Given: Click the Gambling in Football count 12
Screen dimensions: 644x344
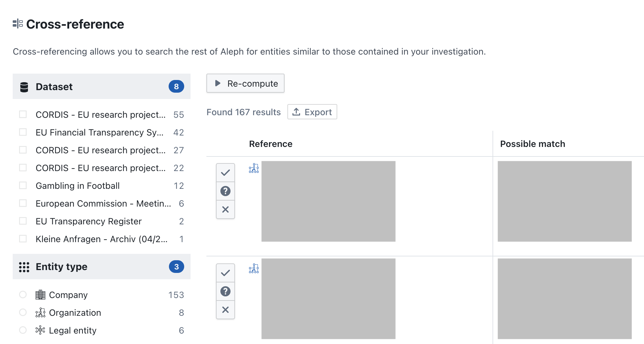Looking at the screenshot, I should pos(179,186).
